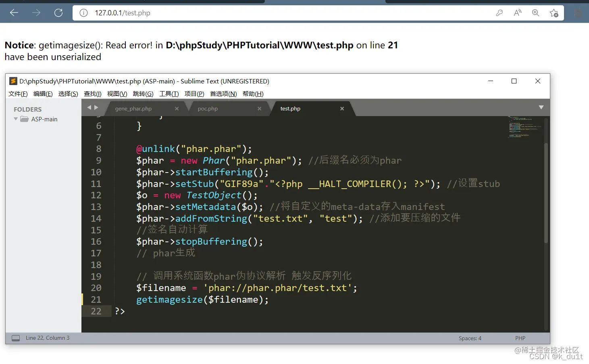This screenshot has height=364, width=589.
Task: Open the 文件(F) menu
Action: [x=18, y=94]
